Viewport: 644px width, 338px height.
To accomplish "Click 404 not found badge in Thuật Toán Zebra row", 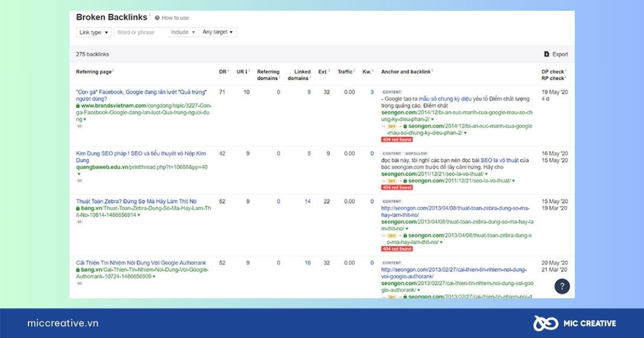I will click(397, 249).
